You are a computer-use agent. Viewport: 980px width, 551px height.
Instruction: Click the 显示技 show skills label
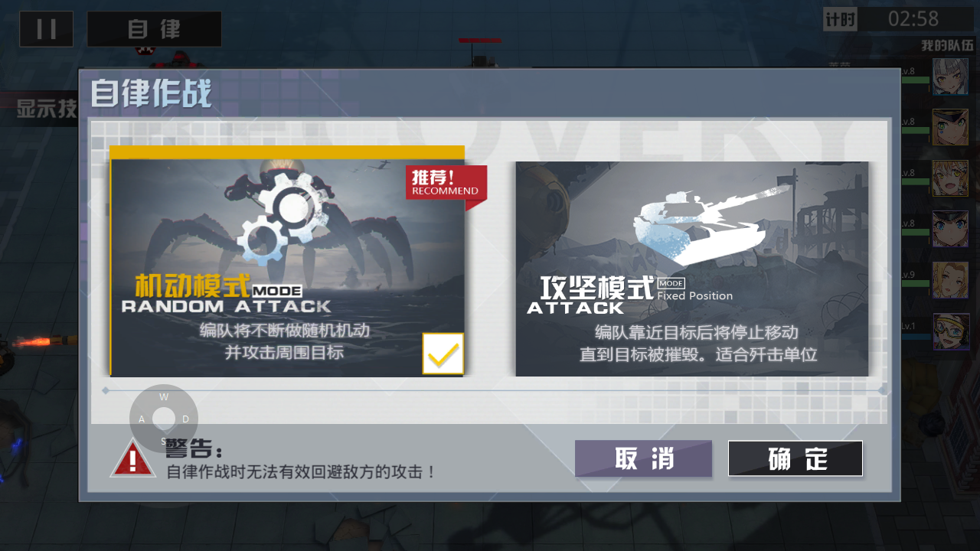click(47, 109)
